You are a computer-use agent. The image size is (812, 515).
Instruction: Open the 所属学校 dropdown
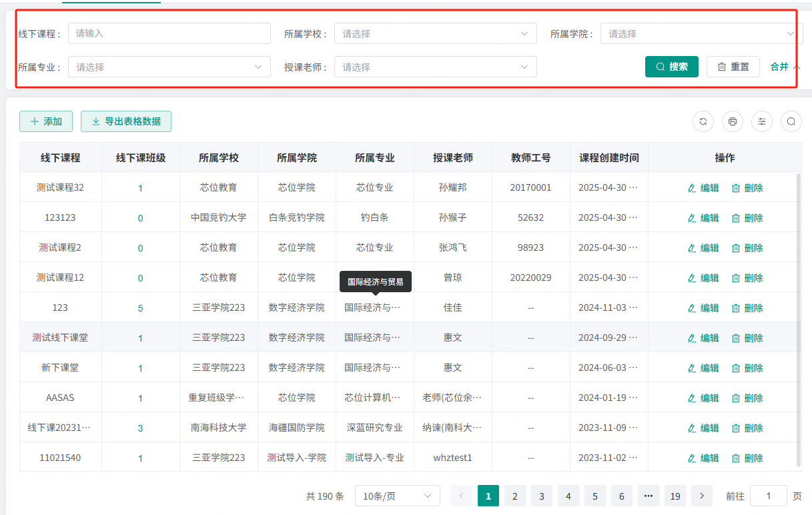click(x=435, y=33)
